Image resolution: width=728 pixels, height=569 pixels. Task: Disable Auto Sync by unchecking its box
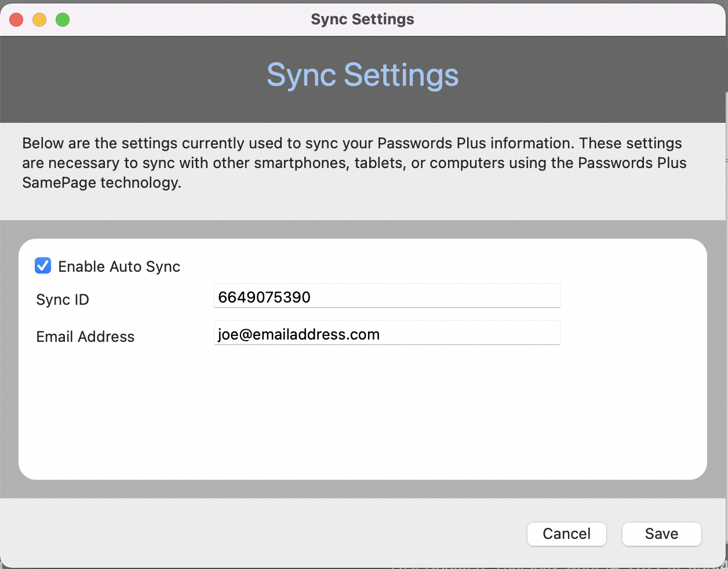43,266
